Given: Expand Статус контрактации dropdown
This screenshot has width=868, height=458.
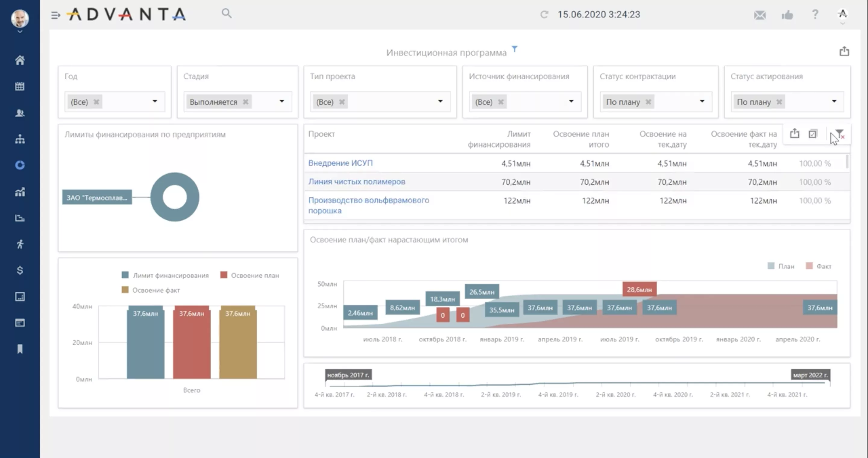Looking at the screenshot, I should (702, 101).
